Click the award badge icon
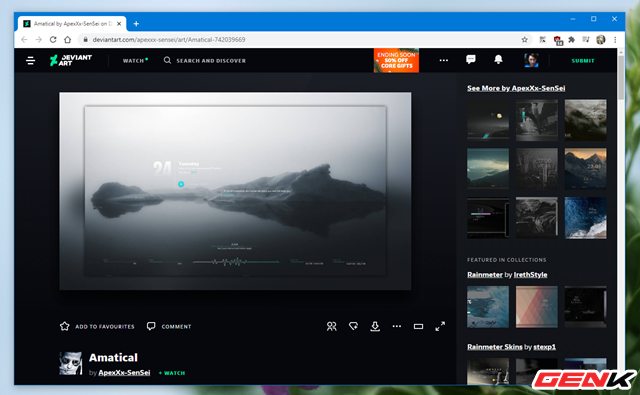 pyautogui.click(x=353, y=326)
